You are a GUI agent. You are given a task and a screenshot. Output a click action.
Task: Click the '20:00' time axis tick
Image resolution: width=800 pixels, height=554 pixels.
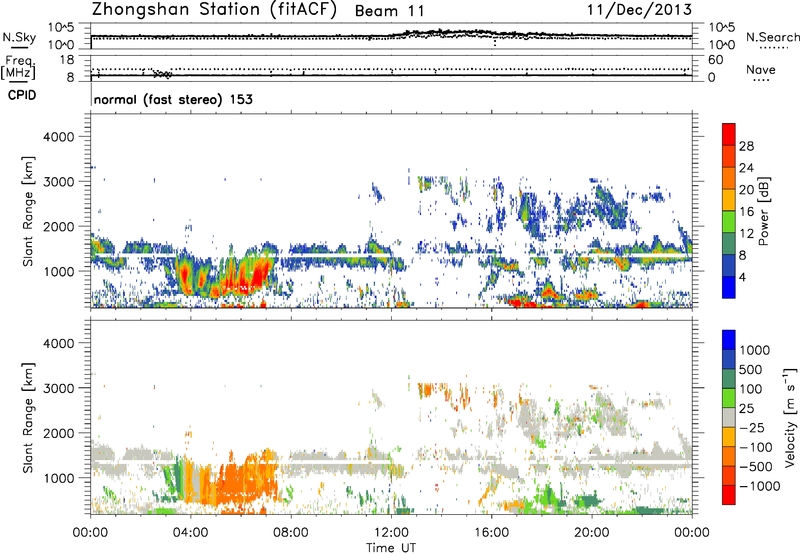click(591, 533)
